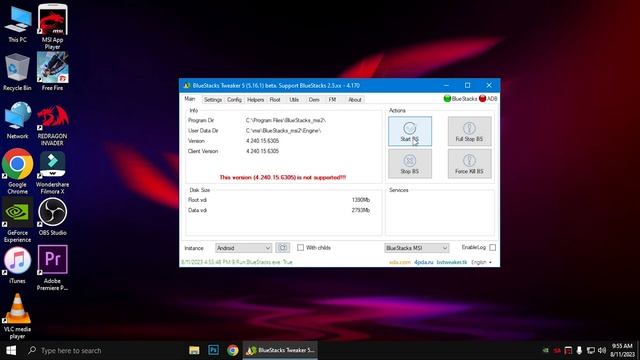This screenshot has width=640, height=360.
Task: Open the Utils tab
Action: 294,100
